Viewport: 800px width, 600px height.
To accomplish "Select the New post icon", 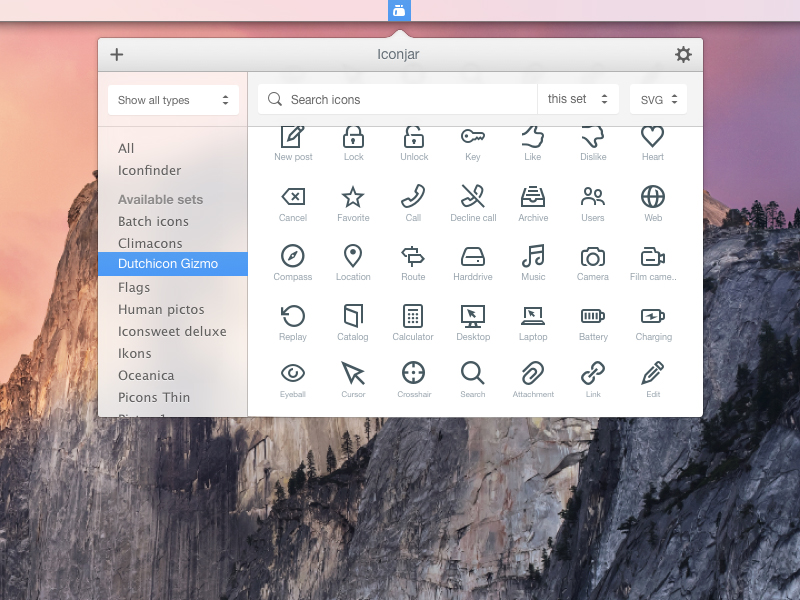I will (293, 138).
